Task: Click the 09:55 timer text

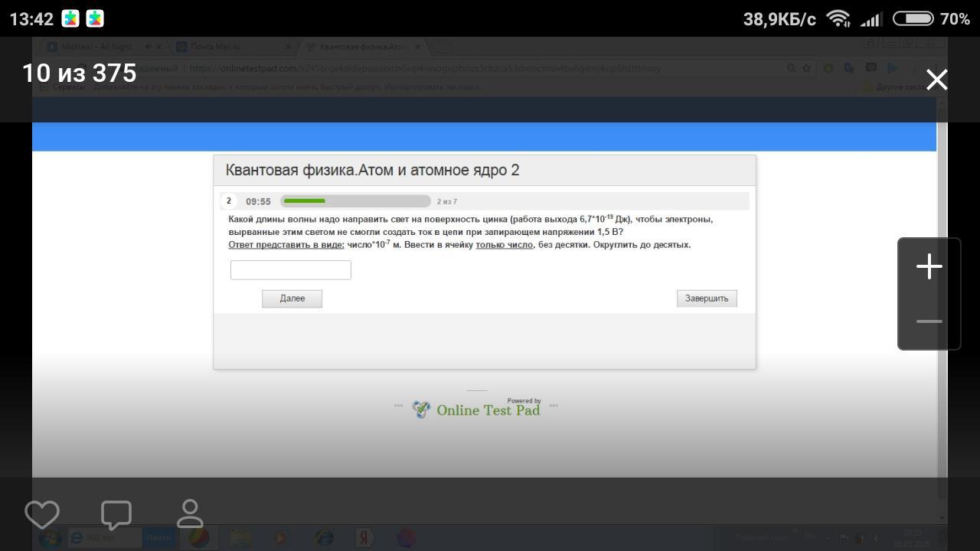Action: tap(258, 202)
